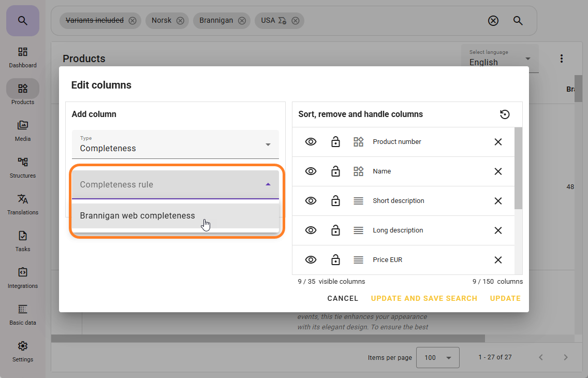This screenshot has height=378, width=588.
Task: Open the Translations sidebar section
Action: [23, 204]
